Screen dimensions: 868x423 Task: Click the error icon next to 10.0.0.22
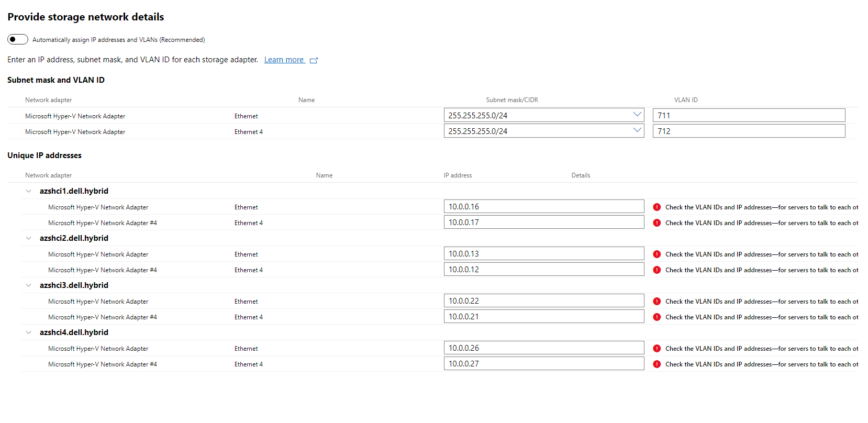(656, 302)
